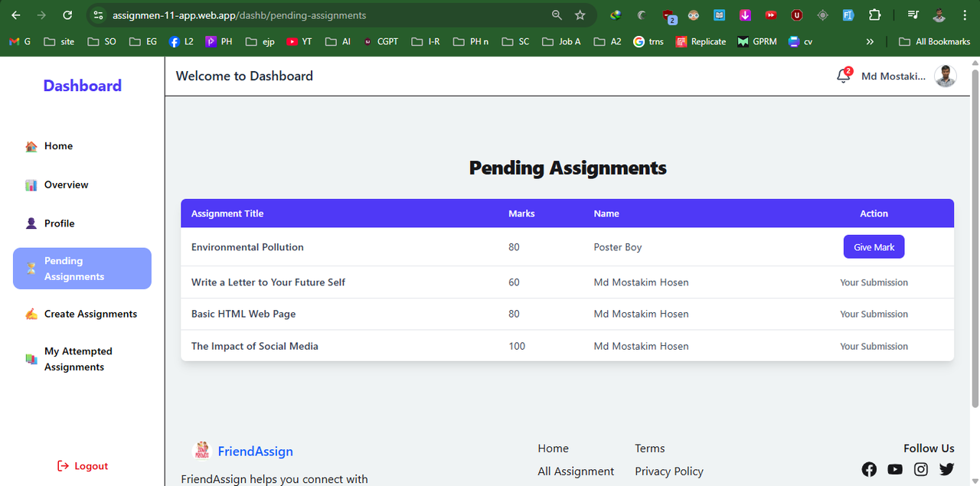The height and width of the screenshot is (486, 980).
Task: Open the YouTube icon in footer
Action: coord(895,469)
